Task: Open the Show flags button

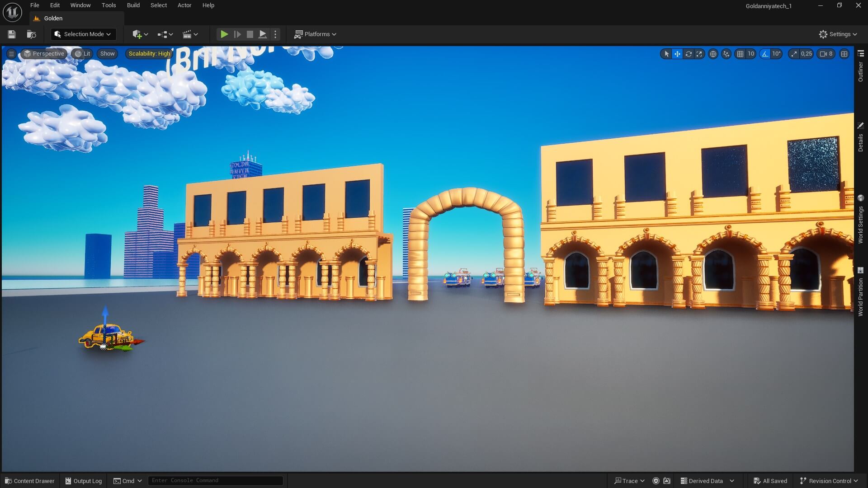Action: click(107, 53)
